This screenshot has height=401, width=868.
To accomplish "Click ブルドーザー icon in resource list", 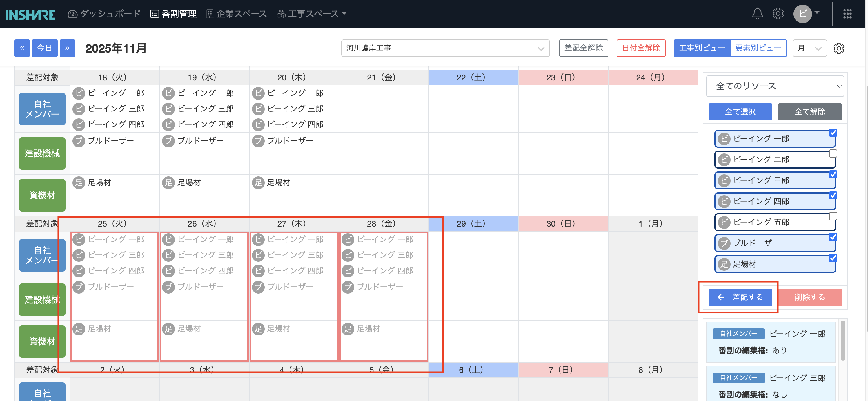I will pos(724,243).
